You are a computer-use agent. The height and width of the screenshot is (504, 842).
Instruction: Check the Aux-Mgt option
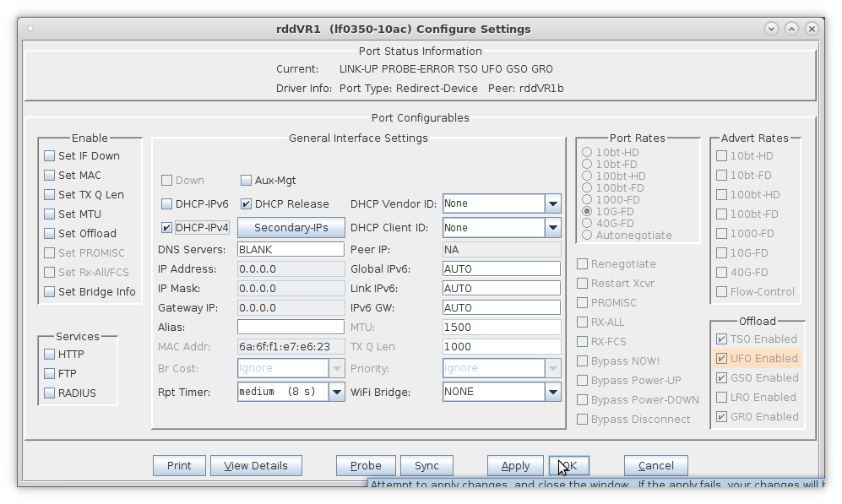click(x=247, y=181)
